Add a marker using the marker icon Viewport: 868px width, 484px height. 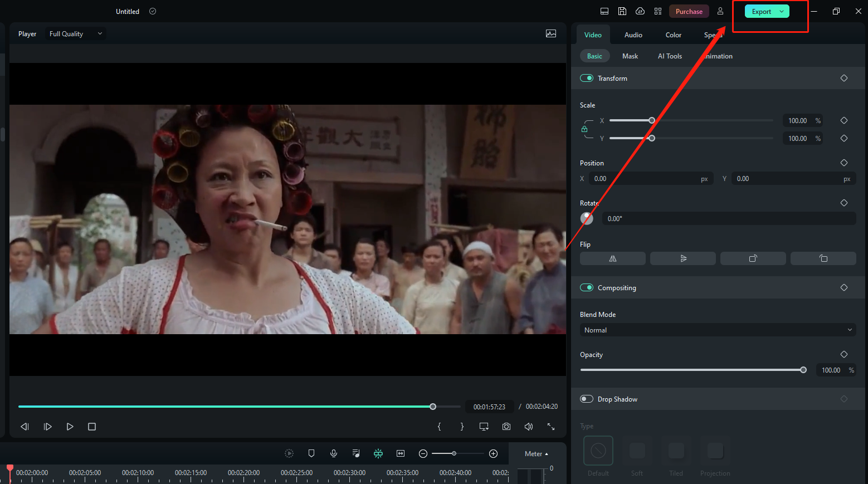(x=311, y=453)
